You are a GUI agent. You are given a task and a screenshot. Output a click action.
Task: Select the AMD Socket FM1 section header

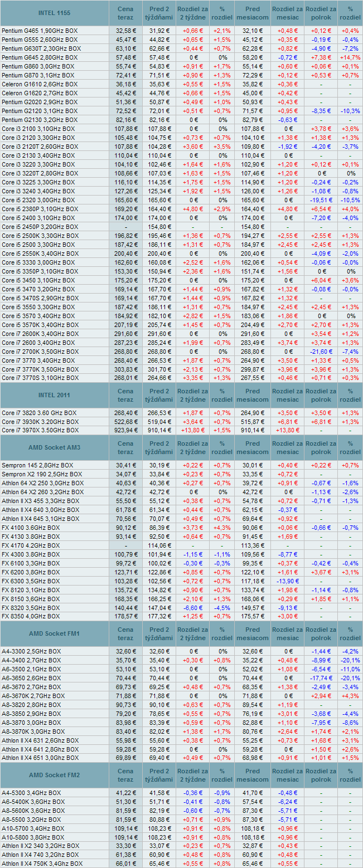(54, 633)
